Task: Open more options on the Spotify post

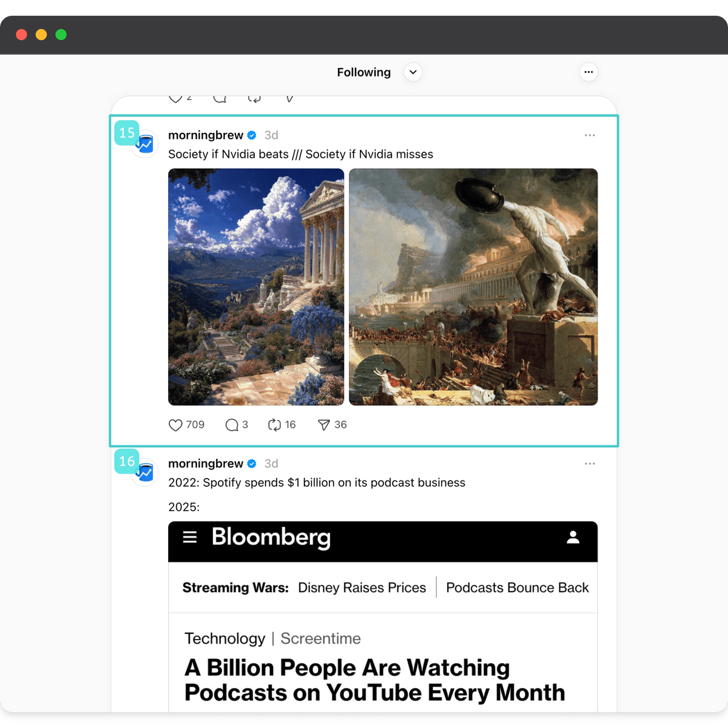Action: 590,463
